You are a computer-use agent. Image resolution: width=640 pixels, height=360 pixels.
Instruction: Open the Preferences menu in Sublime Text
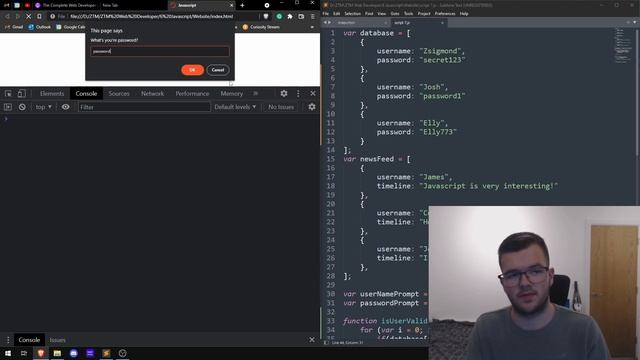tap(445, 13)
